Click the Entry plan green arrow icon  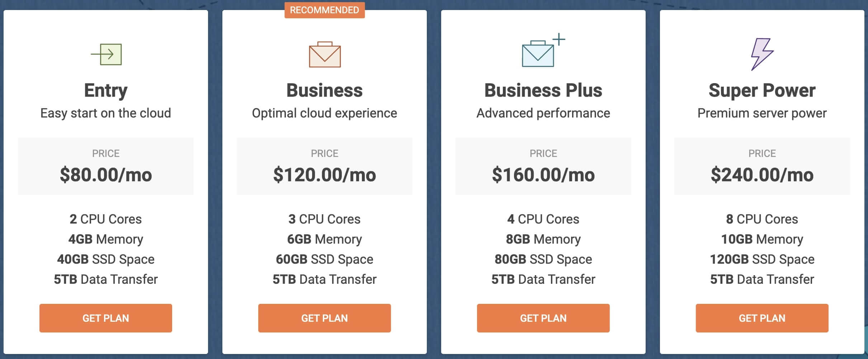click(x=106, y=54)
